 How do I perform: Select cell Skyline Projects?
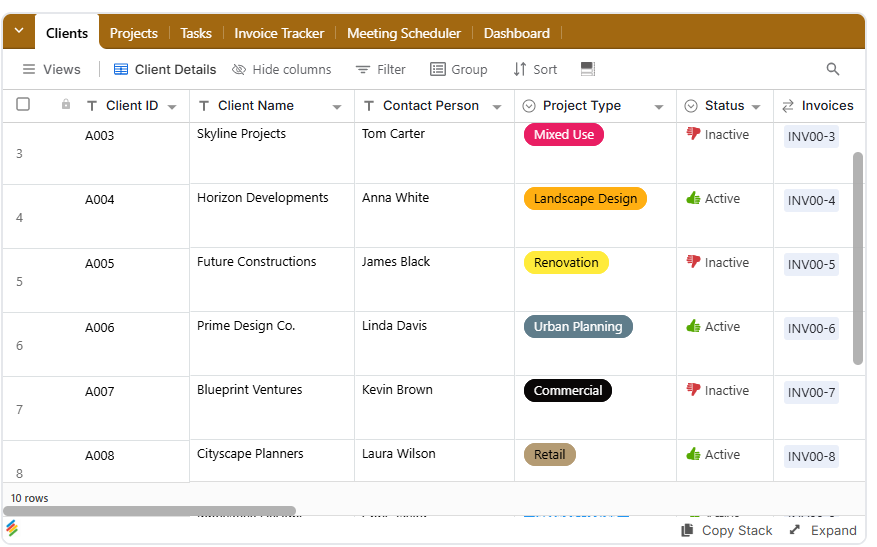pos(272,153)
